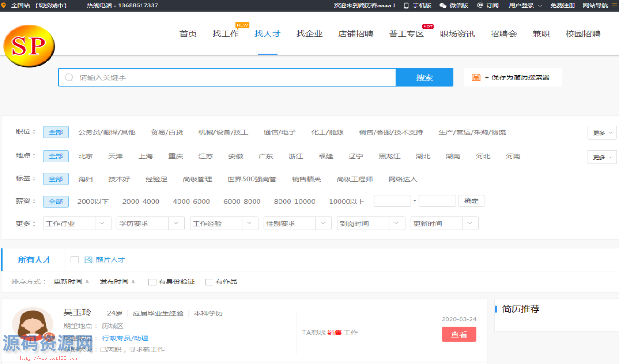Screen dimensions: 619x364
Task: Open the 网站导航 hamburger menu
Action: point(614,6)
